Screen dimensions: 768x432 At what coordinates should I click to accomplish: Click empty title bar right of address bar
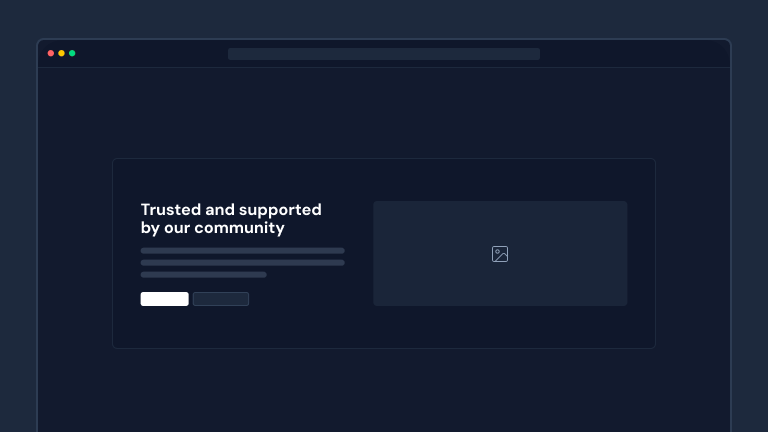pyautogui.click(x=630, y=54)
